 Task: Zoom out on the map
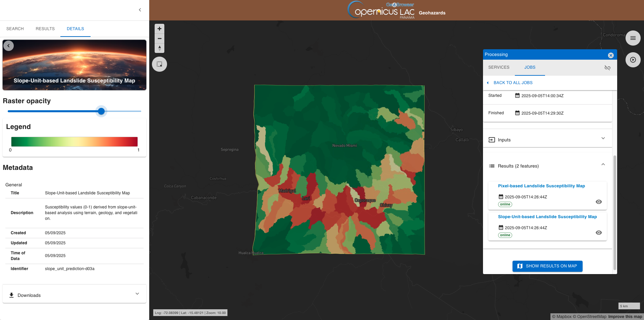point(159,39)
